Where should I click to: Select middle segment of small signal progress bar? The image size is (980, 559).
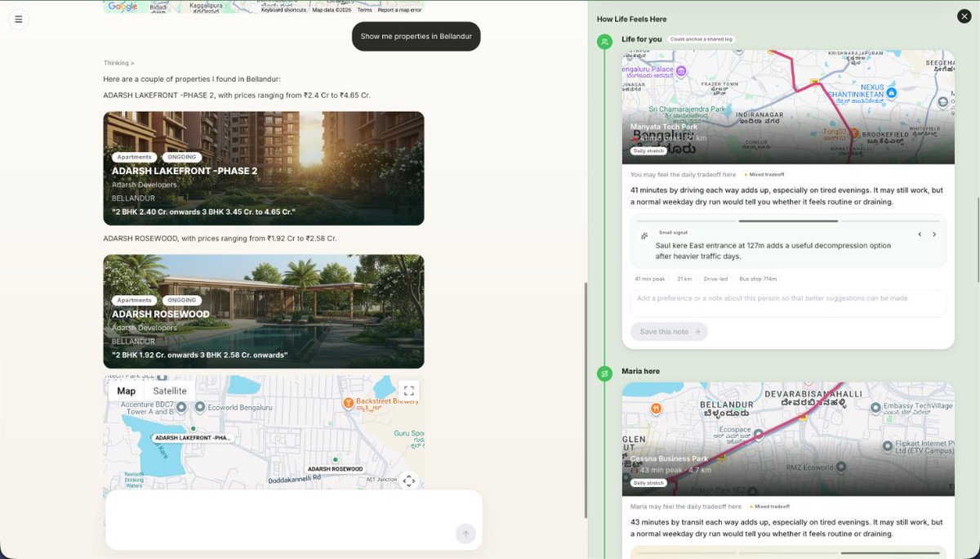point(788,221)
